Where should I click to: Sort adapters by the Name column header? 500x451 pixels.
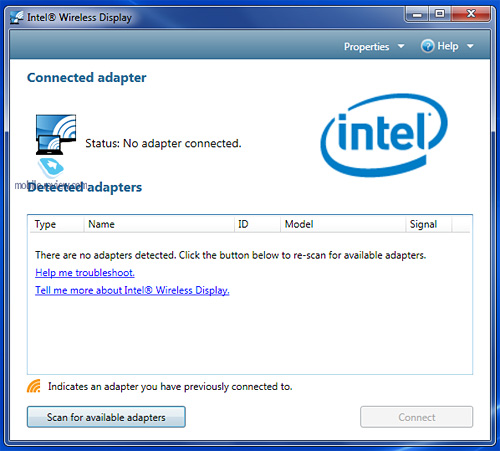(159, 224)
